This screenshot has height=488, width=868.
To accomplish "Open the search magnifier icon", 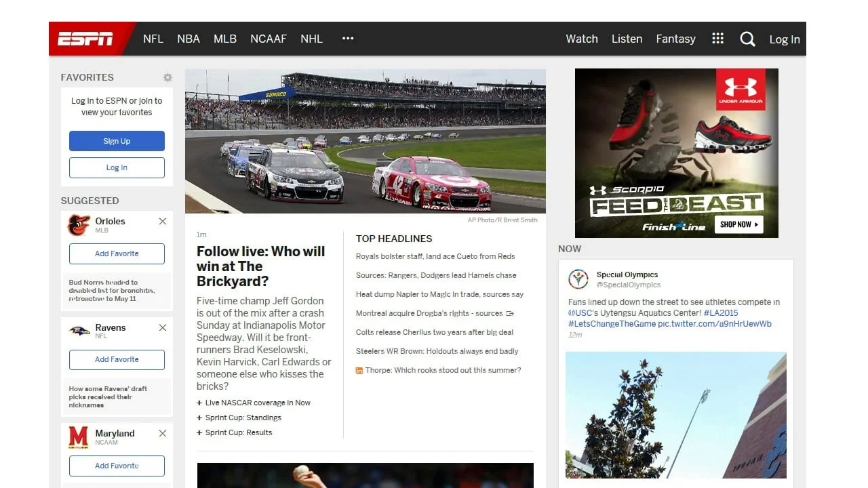I will click(747, 39).
